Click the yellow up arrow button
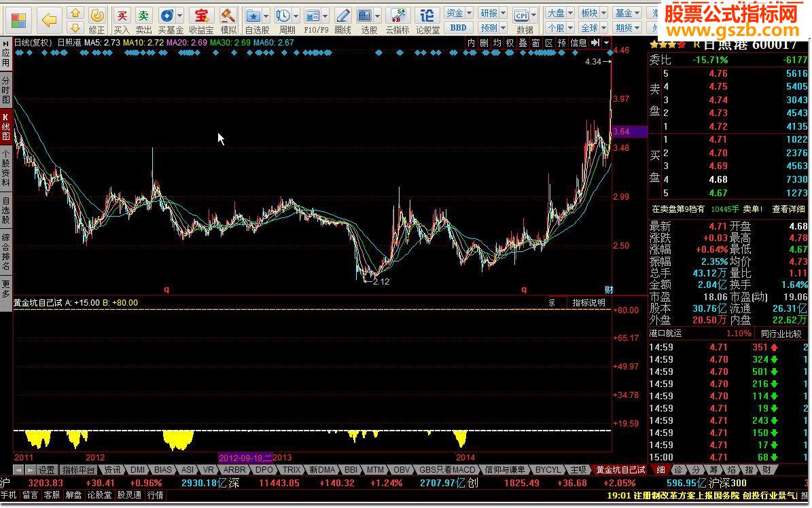 coord(75,14)
